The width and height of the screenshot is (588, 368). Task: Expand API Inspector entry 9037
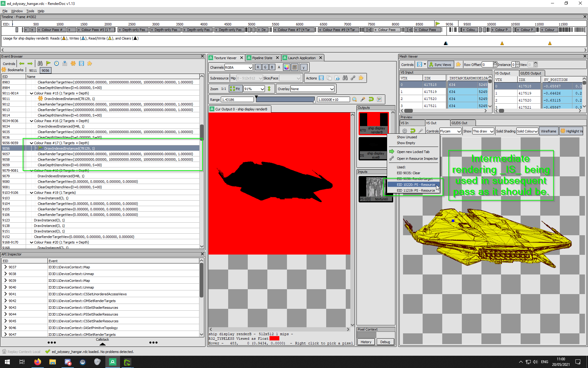pos(6,267)
